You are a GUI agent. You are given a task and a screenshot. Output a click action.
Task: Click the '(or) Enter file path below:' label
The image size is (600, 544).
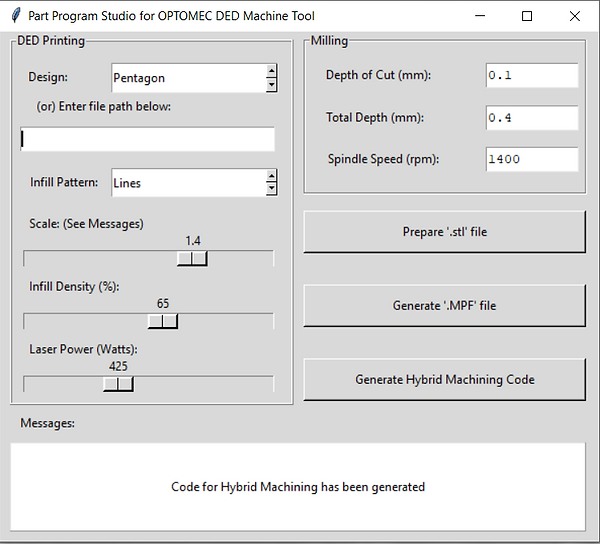[103, 106]
